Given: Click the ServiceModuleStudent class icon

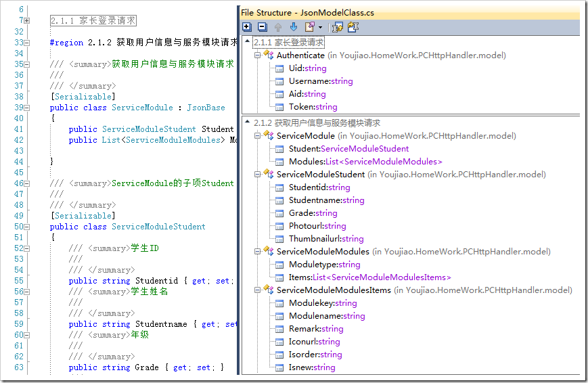Looking at the screenshot, I should point(269,174).
